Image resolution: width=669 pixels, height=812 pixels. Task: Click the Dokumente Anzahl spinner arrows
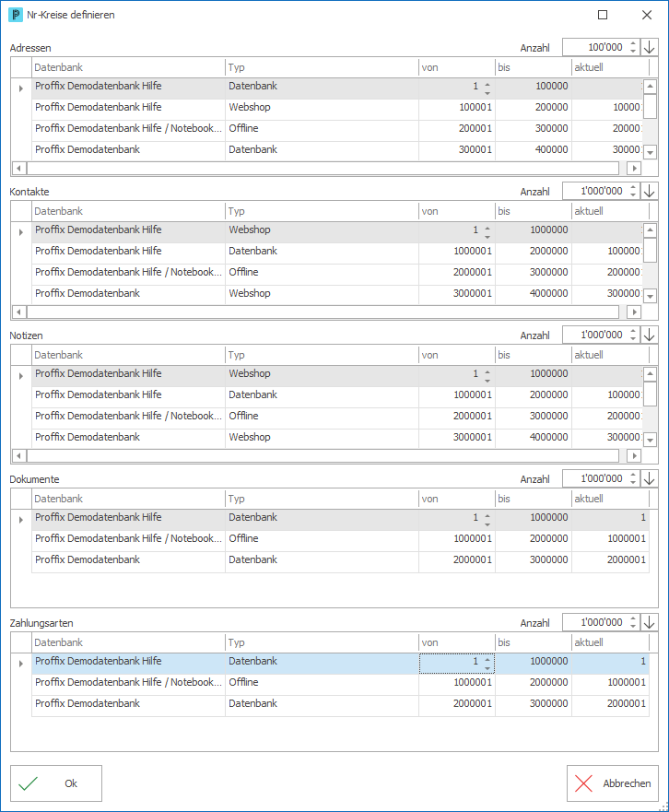[633, 478]
